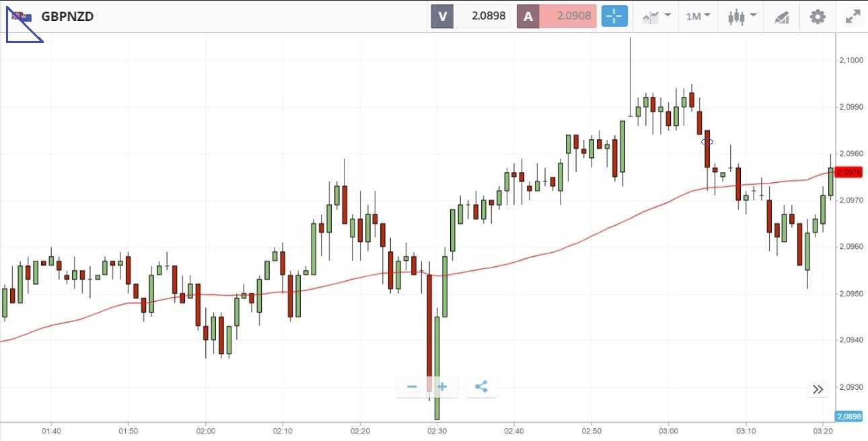Toggle the crosshair cursor button
The height and width of the screenshot is (441, 868).
(x=614, y=16)
